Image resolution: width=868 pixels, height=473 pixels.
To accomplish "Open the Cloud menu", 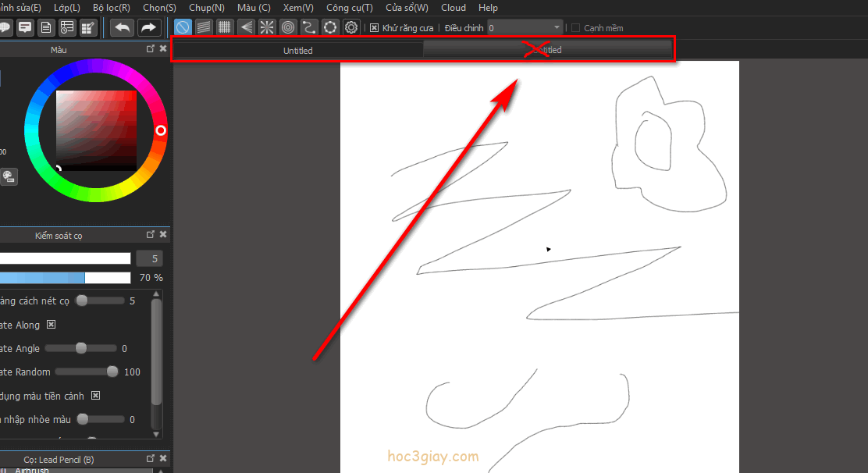I will click(454, 8).
